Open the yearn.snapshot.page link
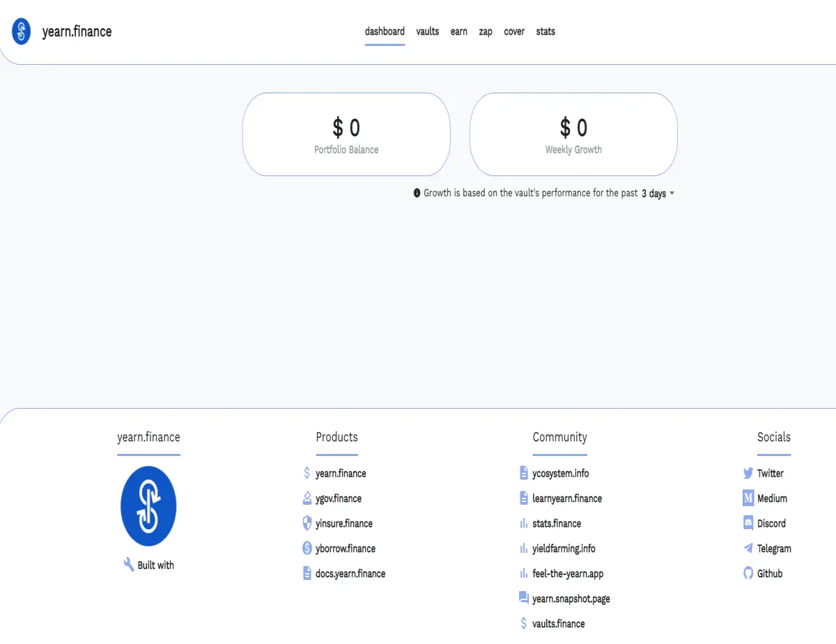 click(x=571, y=599)
